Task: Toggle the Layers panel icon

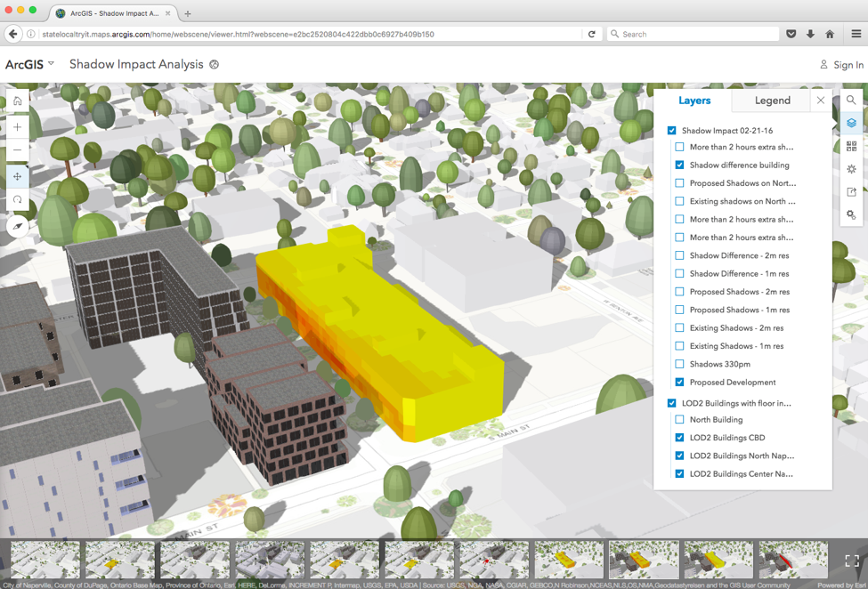Action: click(851, 123)
